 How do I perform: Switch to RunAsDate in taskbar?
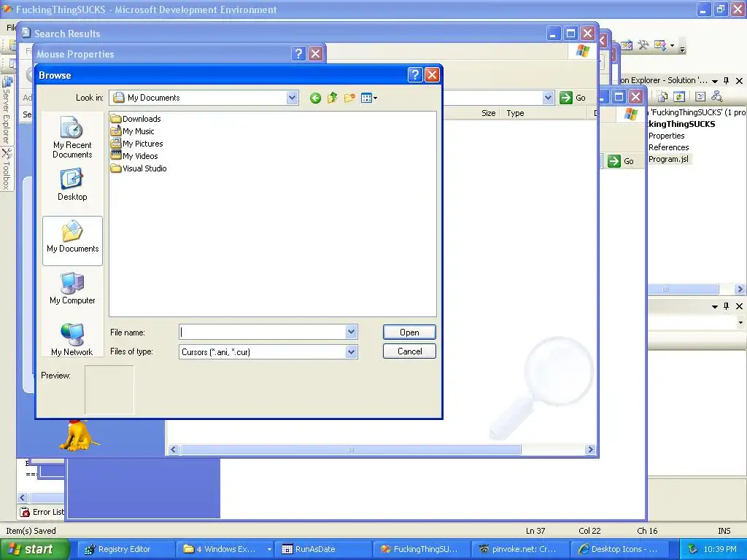point(322,549)
